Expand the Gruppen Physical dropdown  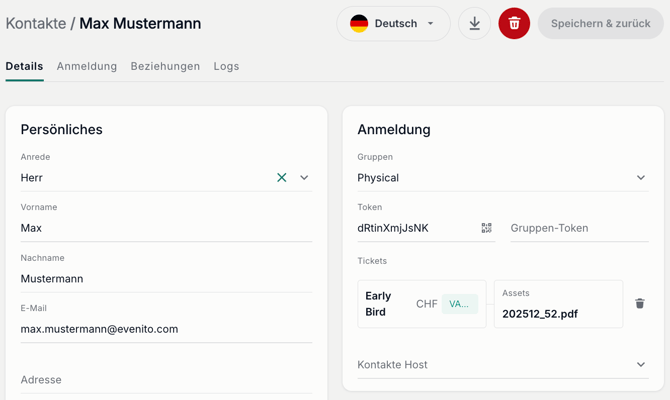503,178
